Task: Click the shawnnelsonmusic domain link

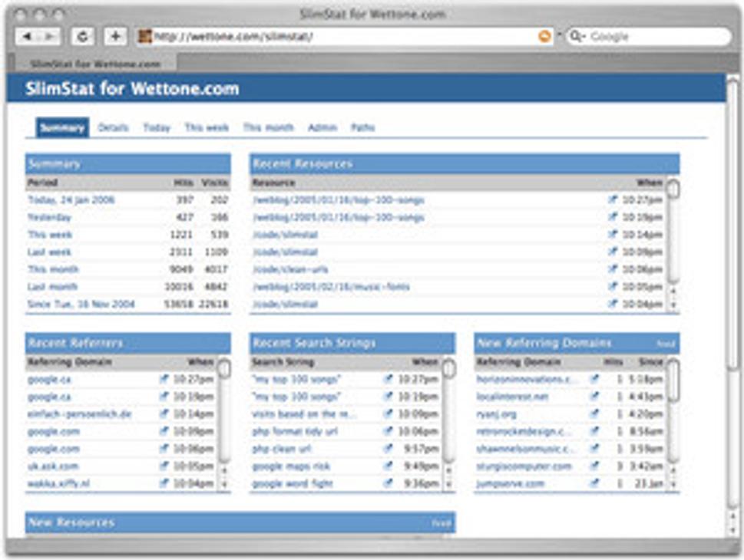Action: tap(526, 449)
